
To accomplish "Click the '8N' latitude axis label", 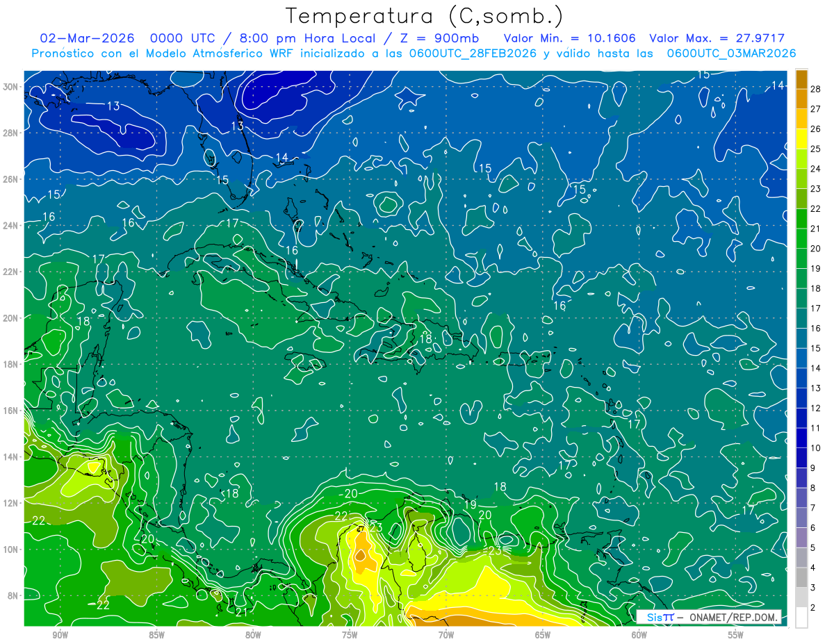I will pyautogui.click(x=14, y=595).
